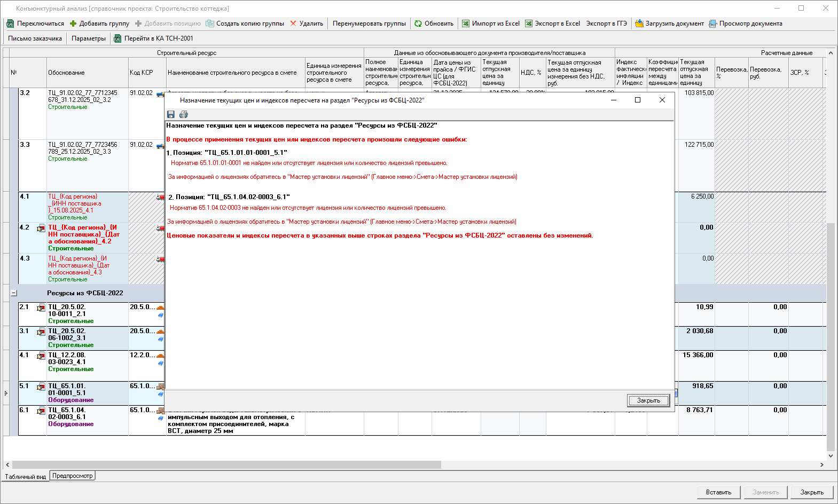Choose Экспорт в Excel
838x504 pixels.
[x=553, y=23]
